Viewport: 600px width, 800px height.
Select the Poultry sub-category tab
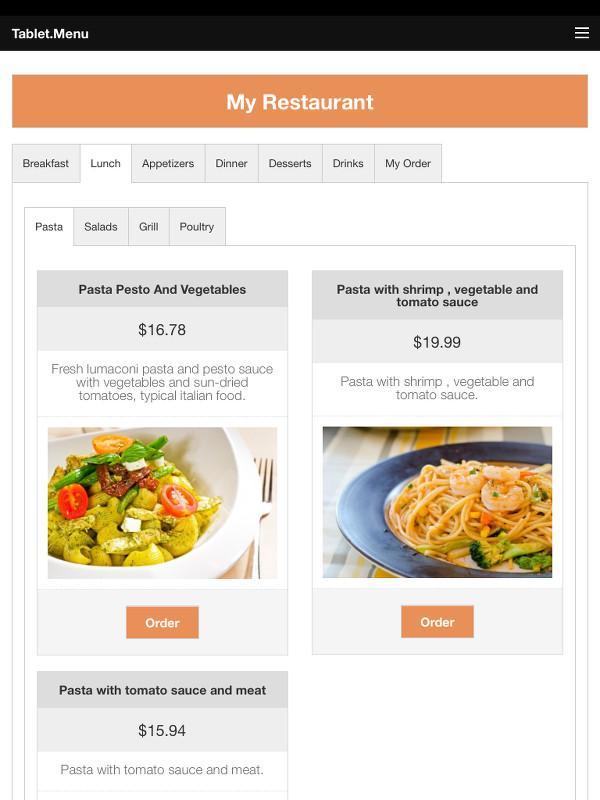pyautogui.click(x=196, y=227)
